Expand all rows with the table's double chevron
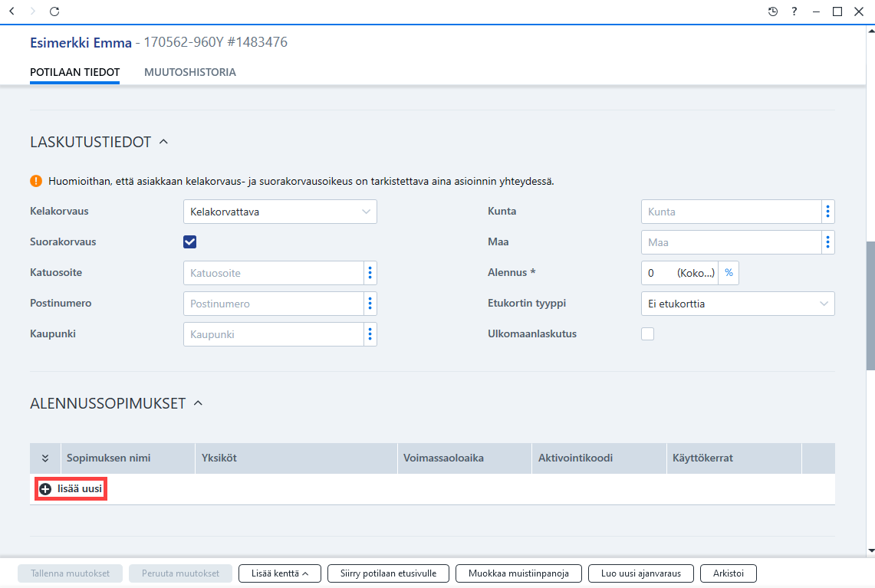This screenshot has height=588, width=875. click(45, 458)
